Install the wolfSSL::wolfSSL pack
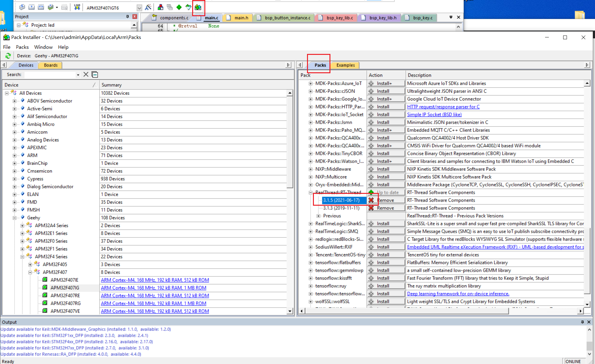The image size is (595, 364). pyautogui.click(x=386, y=302)
